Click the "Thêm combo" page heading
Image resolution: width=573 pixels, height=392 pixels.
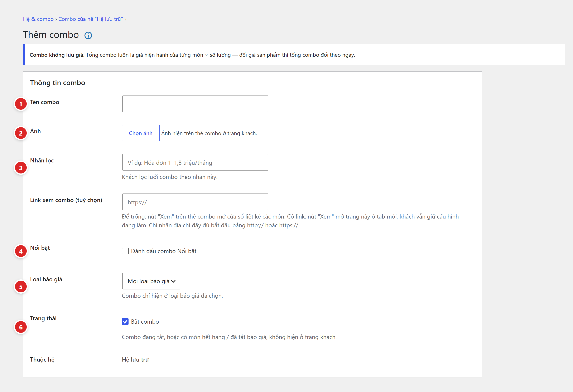click(51, 35)
